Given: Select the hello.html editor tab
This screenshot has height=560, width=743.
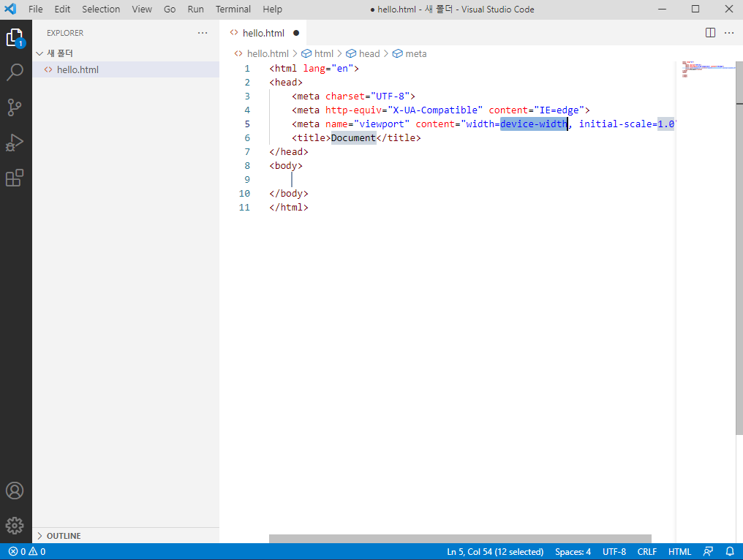Looking at the screenshot, I should click(x=263, y=33).
